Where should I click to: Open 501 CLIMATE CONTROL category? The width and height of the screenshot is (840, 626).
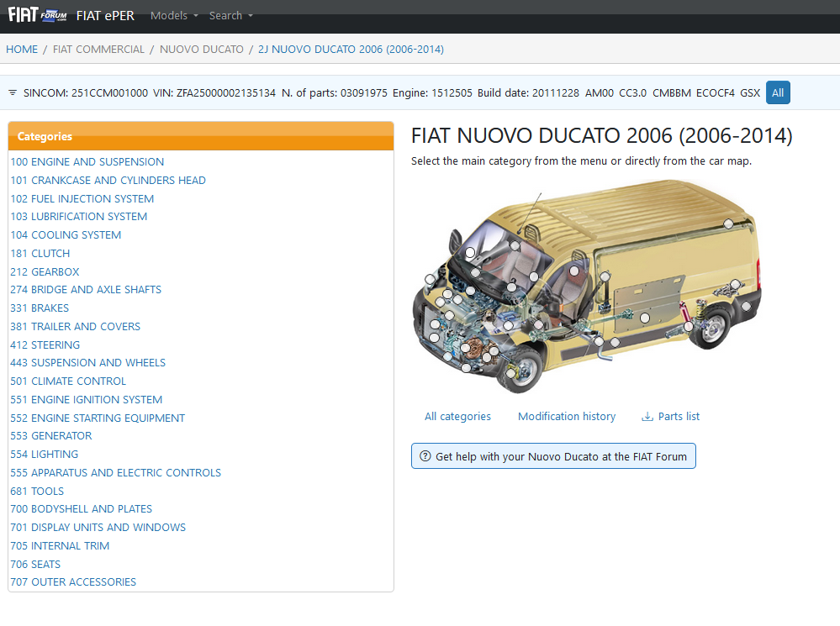(68, 381)
